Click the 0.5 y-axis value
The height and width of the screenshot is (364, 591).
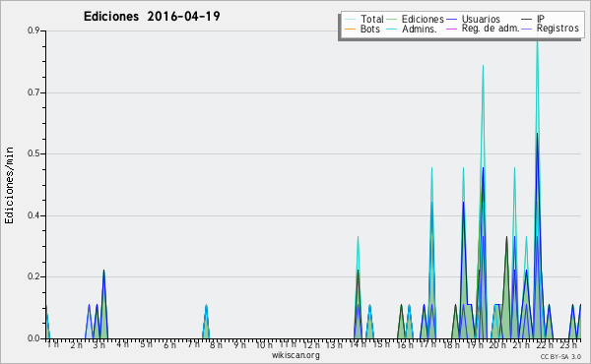pos(33,153)
